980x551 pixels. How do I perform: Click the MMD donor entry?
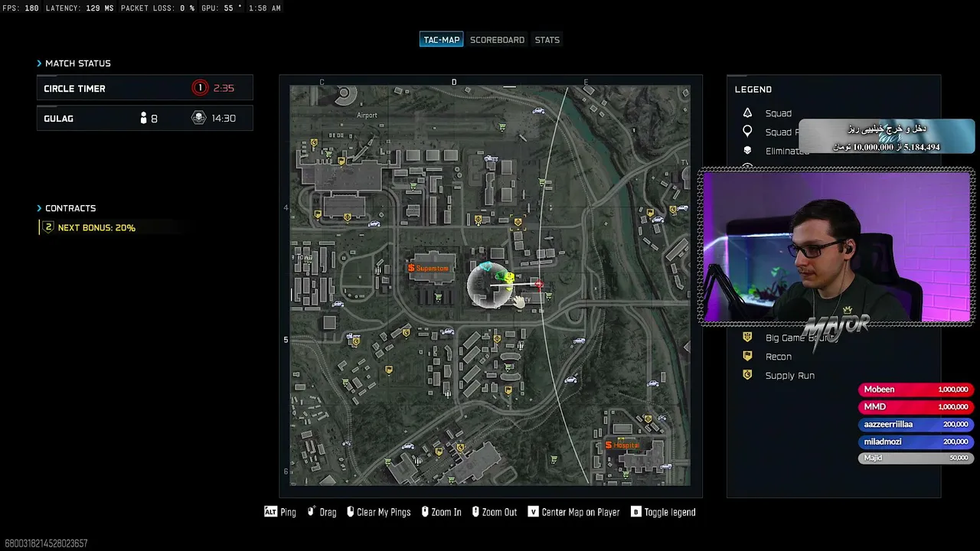tap(916, 407)
